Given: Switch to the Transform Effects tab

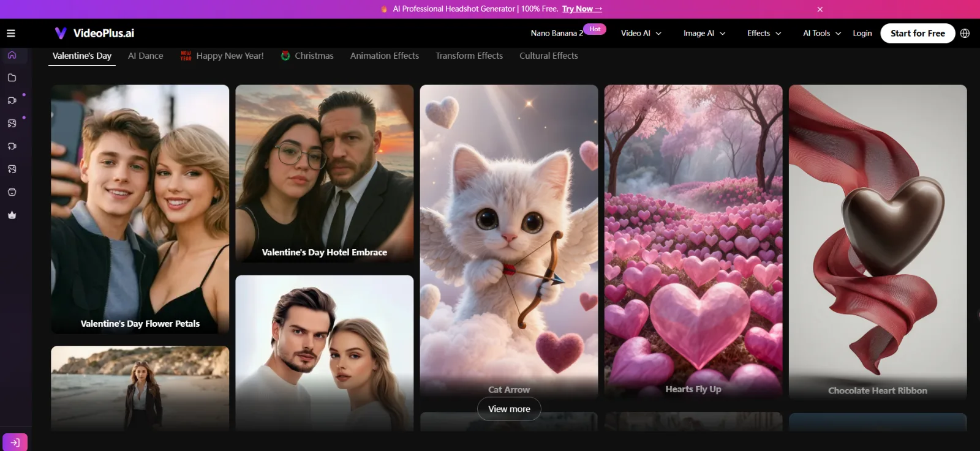Looking at the screenshot, I should (469, 56).
